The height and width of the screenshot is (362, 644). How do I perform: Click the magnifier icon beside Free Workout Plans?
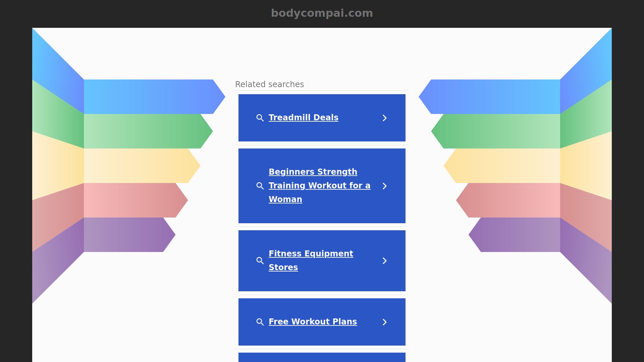[260, 322]
